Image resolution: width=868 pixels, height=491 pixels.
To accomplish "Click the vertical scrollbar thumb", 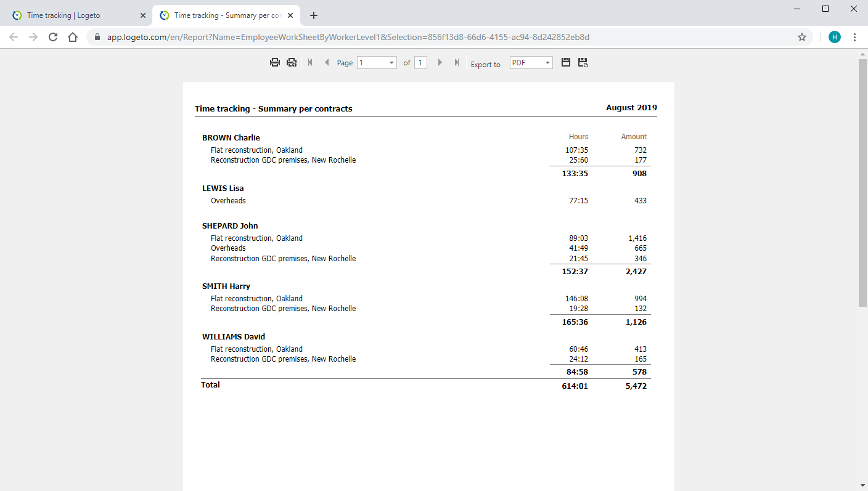I will [x=863, y=183].
